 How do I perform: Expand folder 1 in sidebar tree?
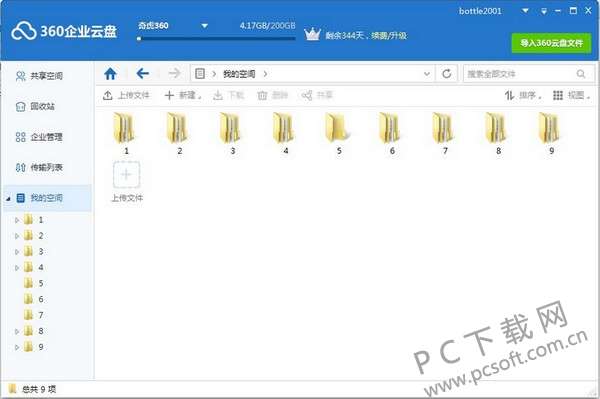coord(17,220)
